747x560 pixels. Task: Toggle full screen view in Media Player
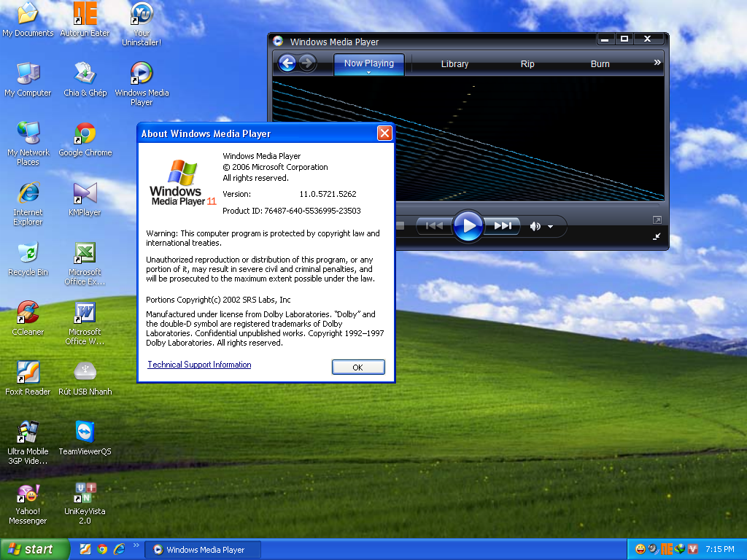click(657, 220)
